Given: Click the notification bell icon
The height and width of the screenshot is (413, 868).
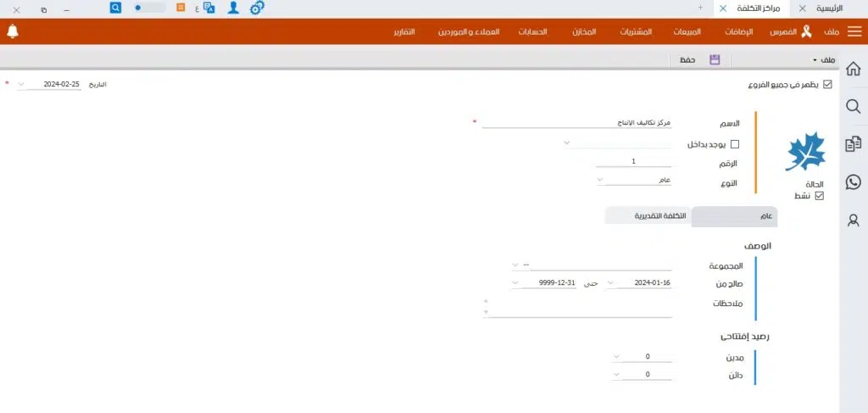Looking at the screenshot, I should (12, 31).
